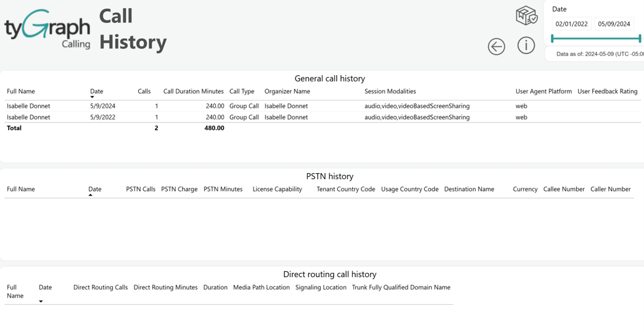Image resolution: width=644 pixels, height=332 pixels.
Task: Click the tyGraph Calling logo
Action: click(47, 29)
